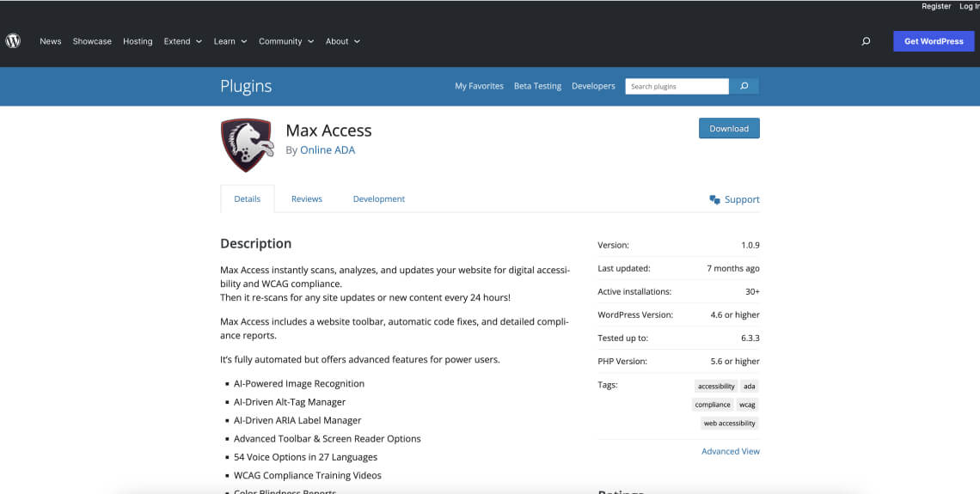
Task: Switch to the Reviews tab
Action: [x=306, y=198]
